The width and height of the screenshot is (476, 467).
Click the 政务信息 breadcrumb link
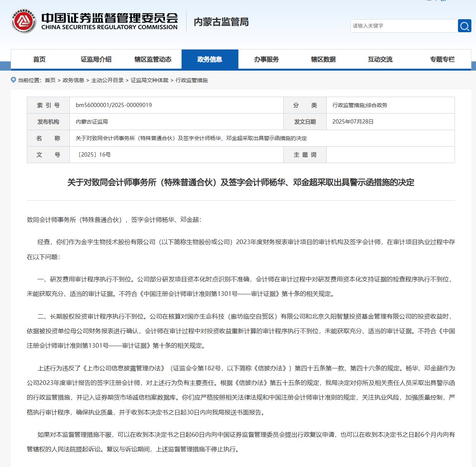click(x=73, y=80)
